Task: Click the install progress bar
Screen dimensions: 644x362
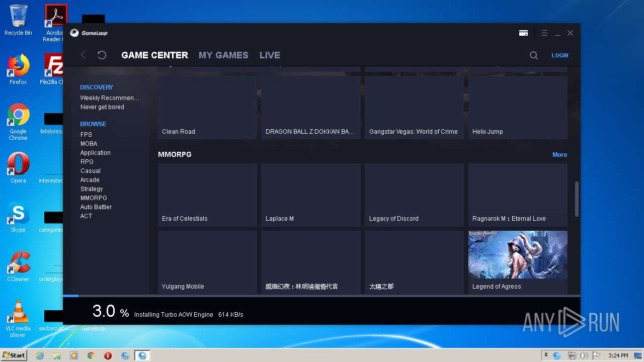Action: [x=321, y=296]
